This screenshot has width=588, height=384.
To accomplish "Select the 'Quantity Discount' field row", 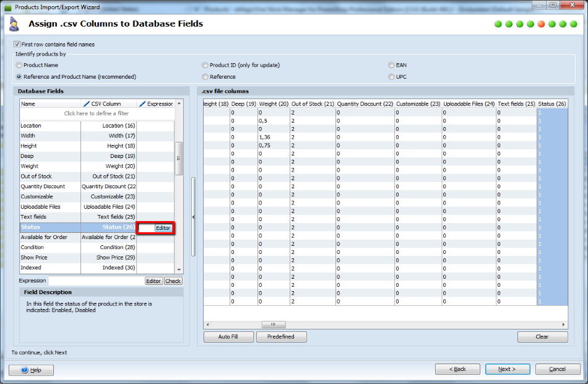I will (x=97, y=186).
